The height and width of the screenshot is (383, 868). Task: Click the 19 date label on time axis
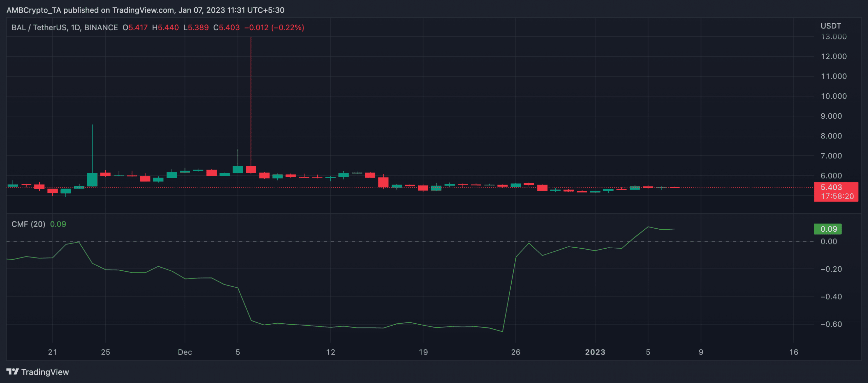pos(423,352)
